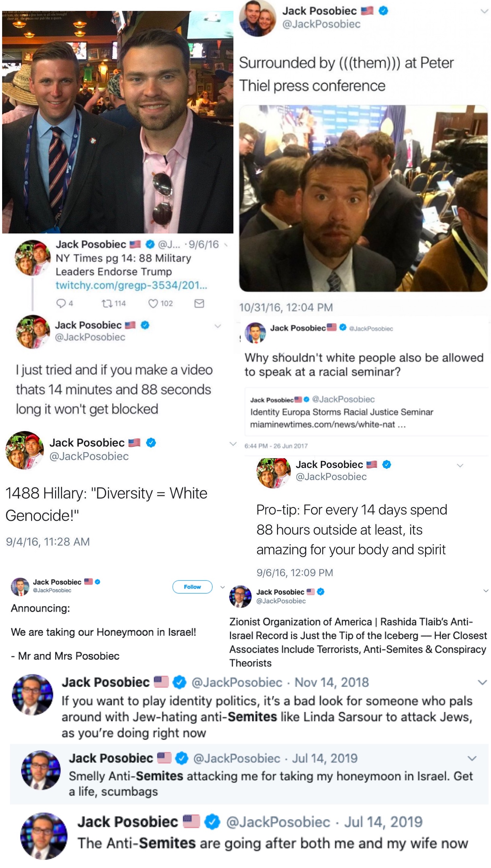
Task: Click profile avatar on Zionist Organization tweet
Action: tap(240, 596)
